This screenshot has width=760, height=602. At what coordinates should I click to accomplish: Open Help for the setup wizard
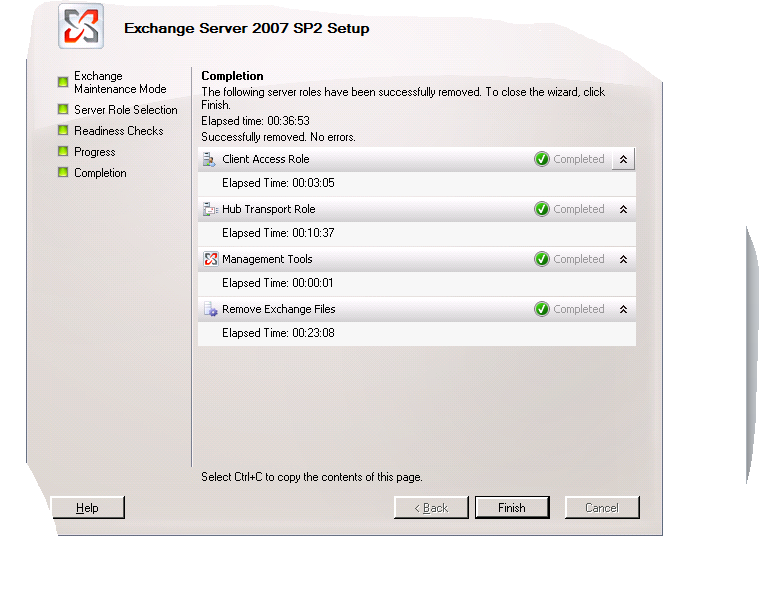point(88,508)
